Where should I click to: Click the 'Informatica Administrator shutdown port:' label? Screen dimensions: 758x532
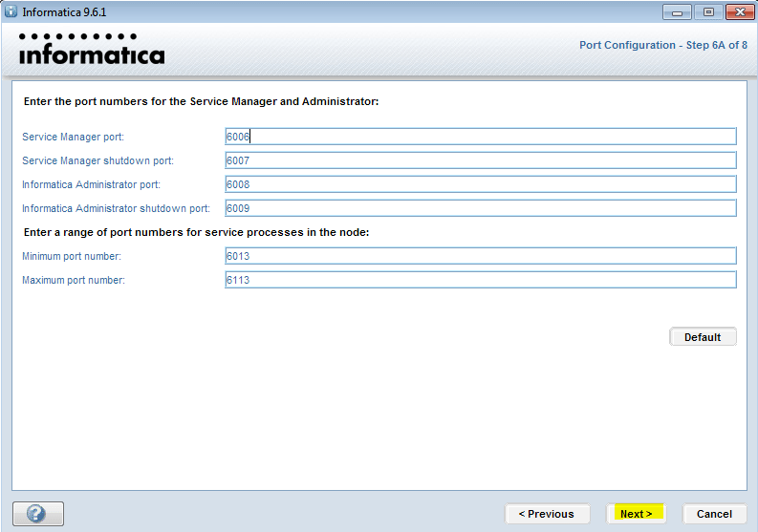coord(116,208)
